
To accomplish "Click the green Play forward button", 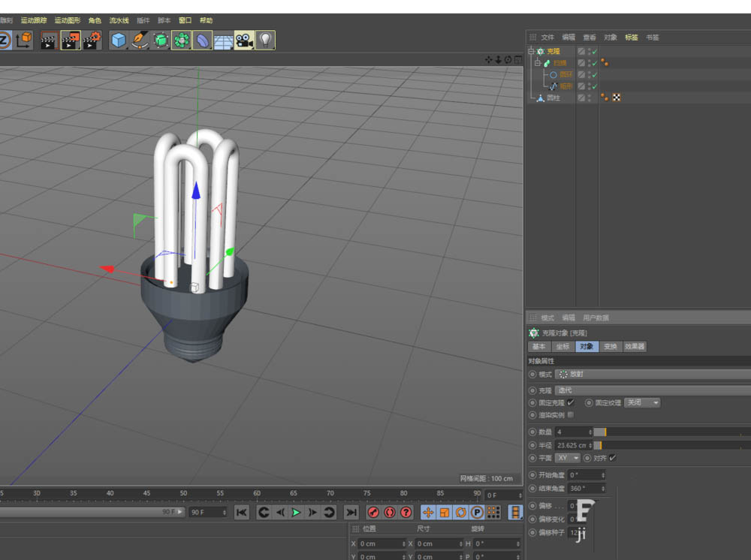I will pyautogui.click(x=296, y=512).
